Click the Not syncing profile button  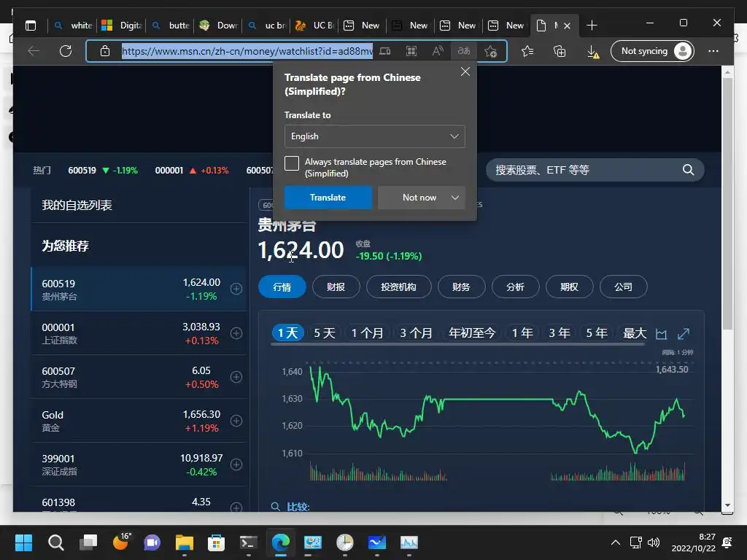point(651,51)
